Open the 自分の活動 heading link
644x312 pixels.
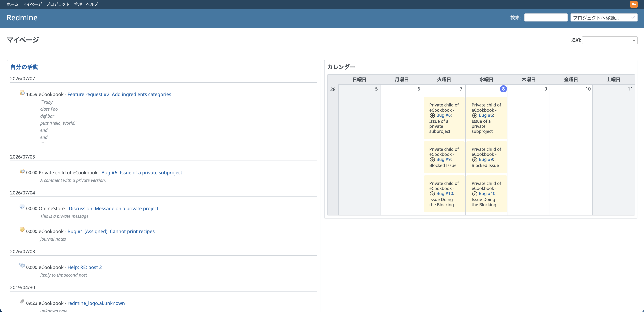[24, 67]
